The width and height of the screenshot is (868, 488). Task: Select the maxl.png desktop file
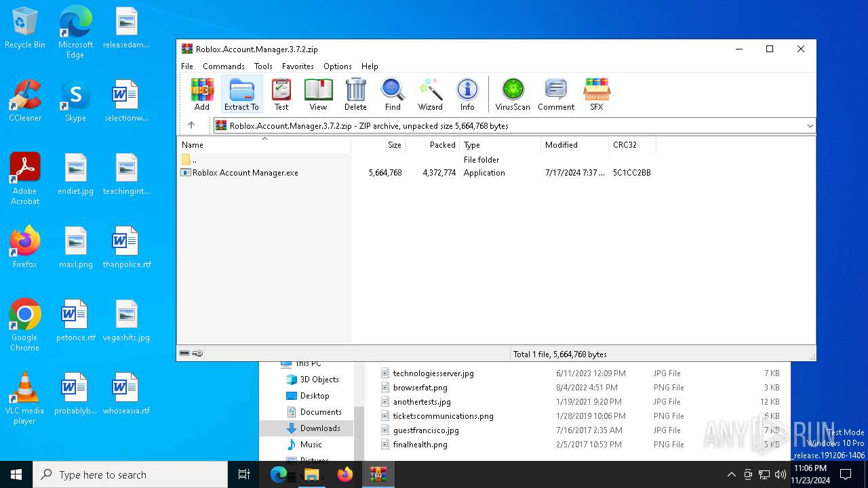(x=75, y=248)
